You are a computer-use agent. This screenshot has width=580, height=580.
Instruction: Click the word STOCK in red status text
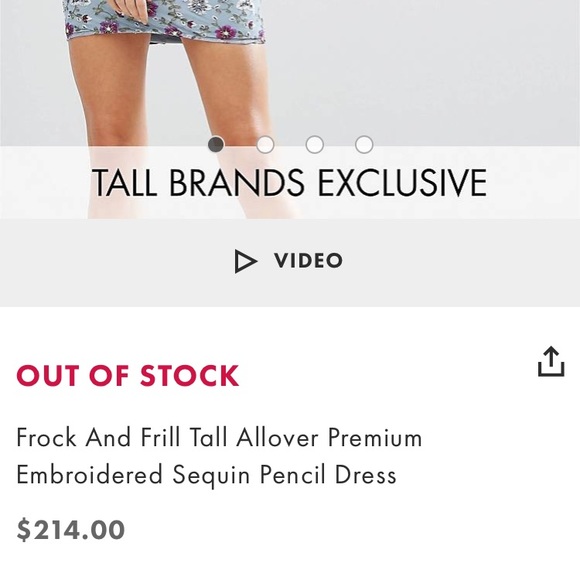click(189, 375)
